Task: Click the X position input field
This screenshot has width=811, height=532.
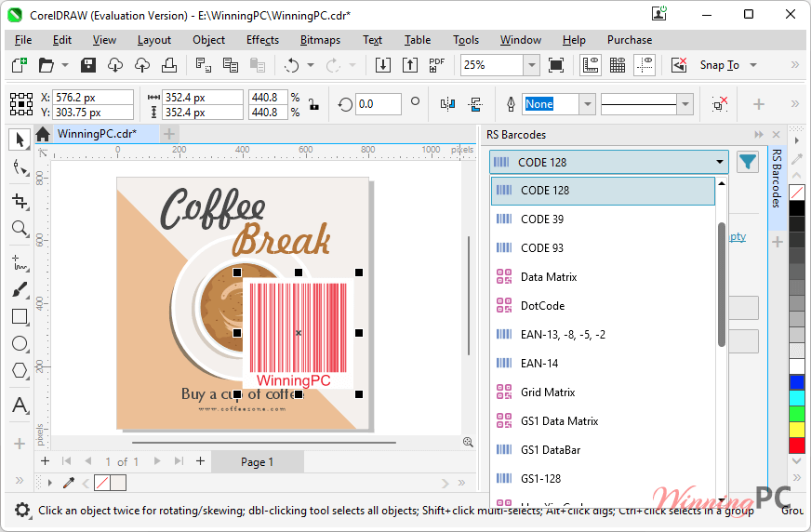Action: pos(93,98)
